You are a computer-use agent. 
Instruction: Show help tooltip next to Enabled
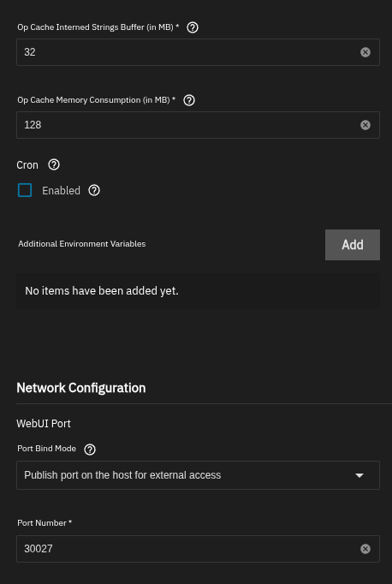94,190
